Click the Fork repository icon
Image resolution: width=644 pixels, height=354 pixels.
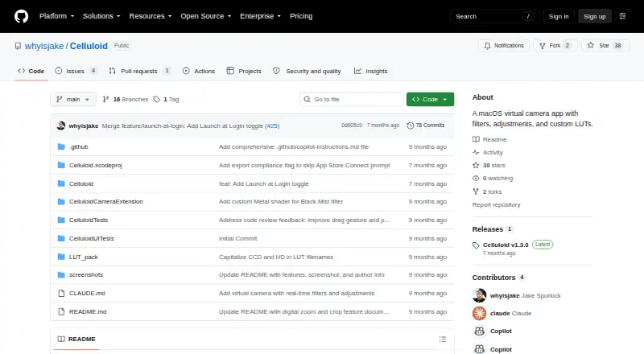click(x=542, y=46)
